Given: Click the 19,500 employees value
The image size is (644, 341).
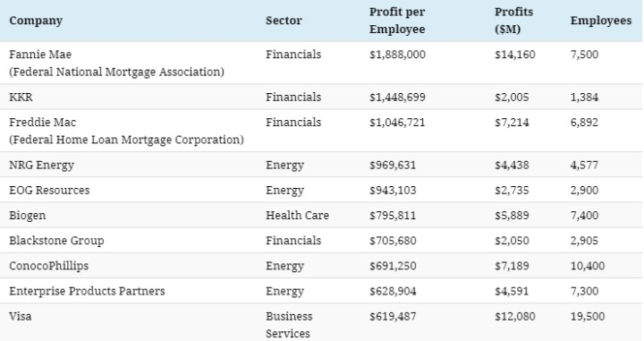Looking at the screenshot, I should (x=588, y=316).
